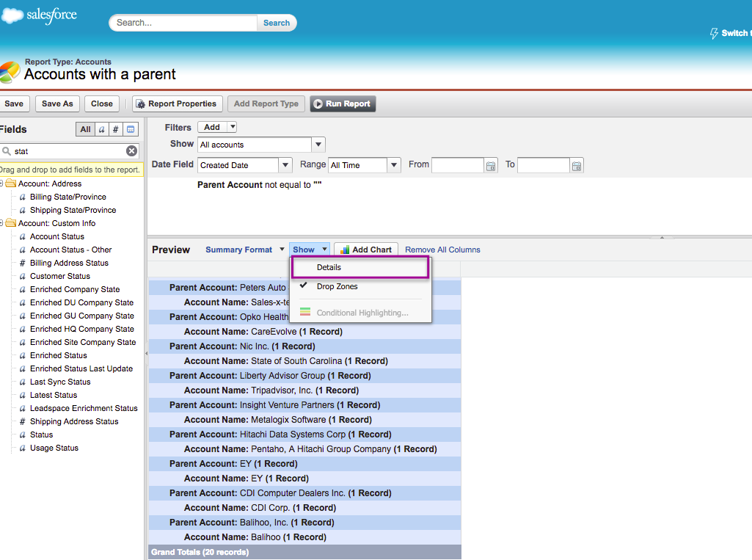Click the Switch lightning bolt icon
The image size is (752, 560).
(714, 33)
